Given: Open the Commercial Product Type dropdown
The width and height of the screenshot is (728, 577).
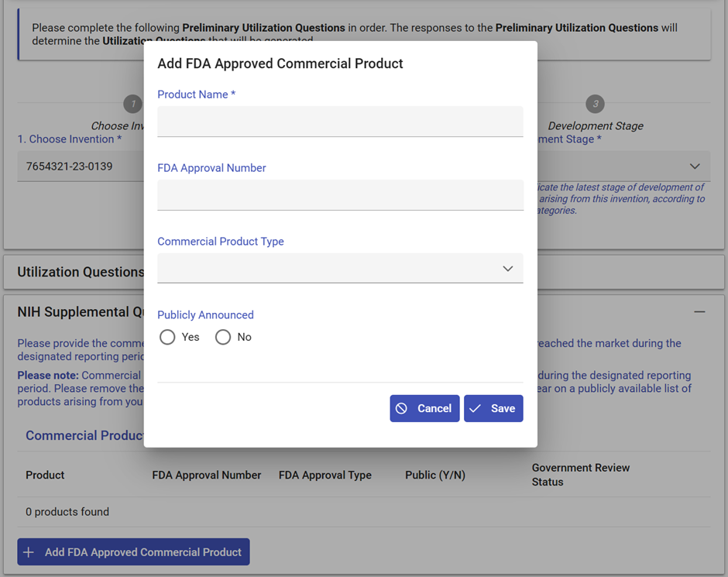Looking at the screenshot, I should tap(339, 267).
